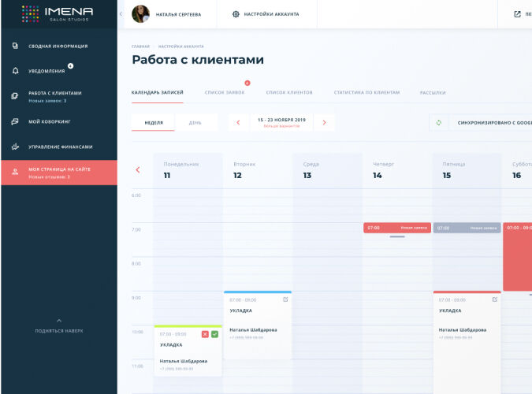The height and width of the screenshot is (394, 532).
Task: Click the IMENA Salon Studios logo
Action: [x=58, y=14]
